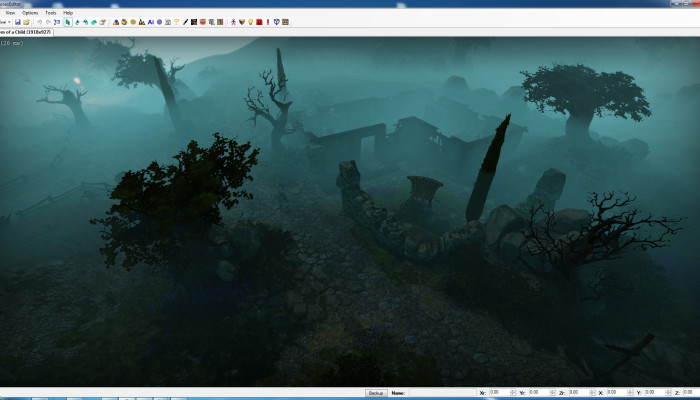This screenshot has width=700, height=400.
Task: Select the 'of a Child (1918x927)' tab
Action: (x=26, y=32)
